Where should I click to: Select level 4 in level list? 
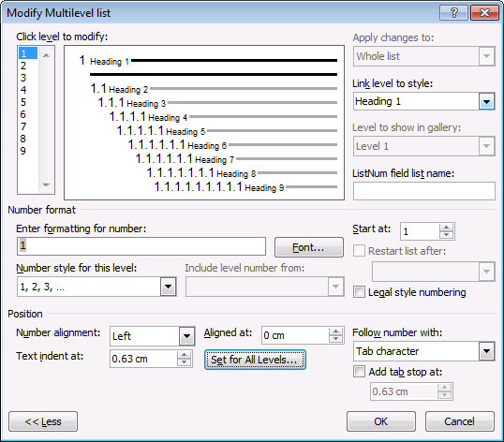28,90
